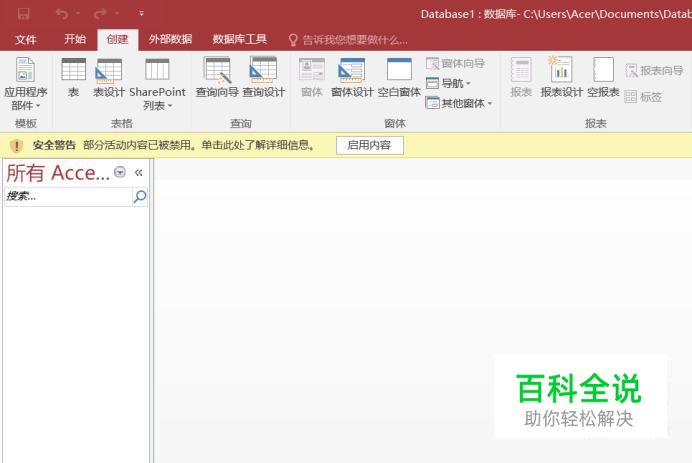The height and width of the screenshot is (463, 692).
Task: Expand the SharePoint 列表 dropdown
Action: coord(157,84)
